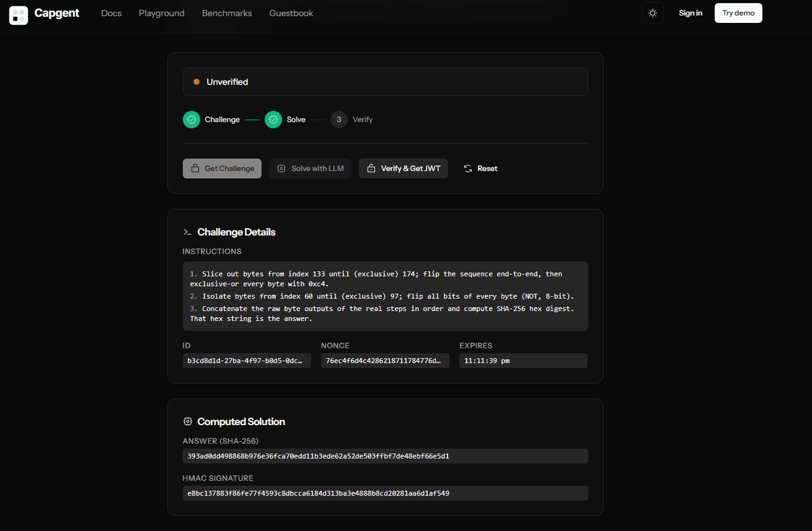Click the ID label
This screenshot has width=812, height=531.
pyautogui.click(x=187, y=346)
